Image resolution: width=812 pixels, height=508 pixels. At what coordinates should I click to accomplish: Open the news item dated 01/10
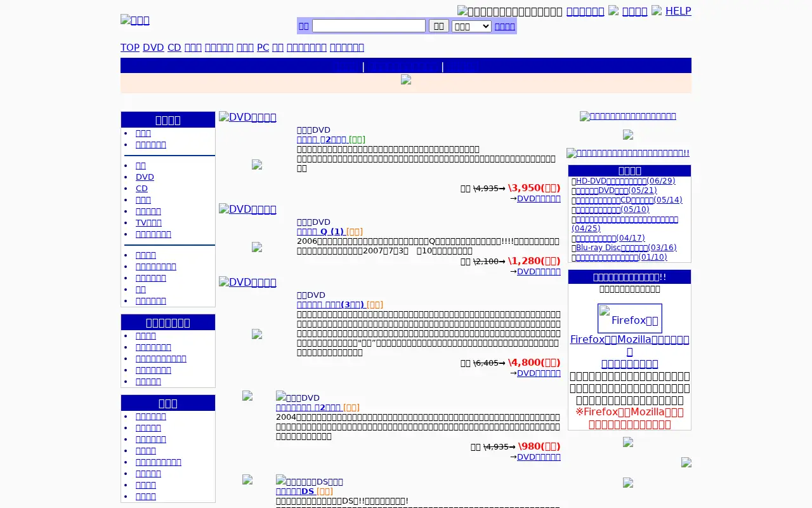pos(622,257)
